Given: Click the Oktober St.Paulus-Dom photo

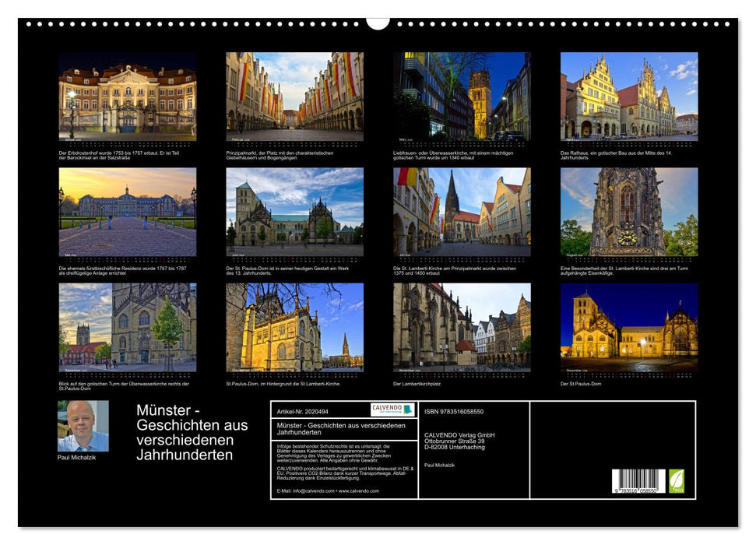Looking at the screenshot, I should coord(292,327).
